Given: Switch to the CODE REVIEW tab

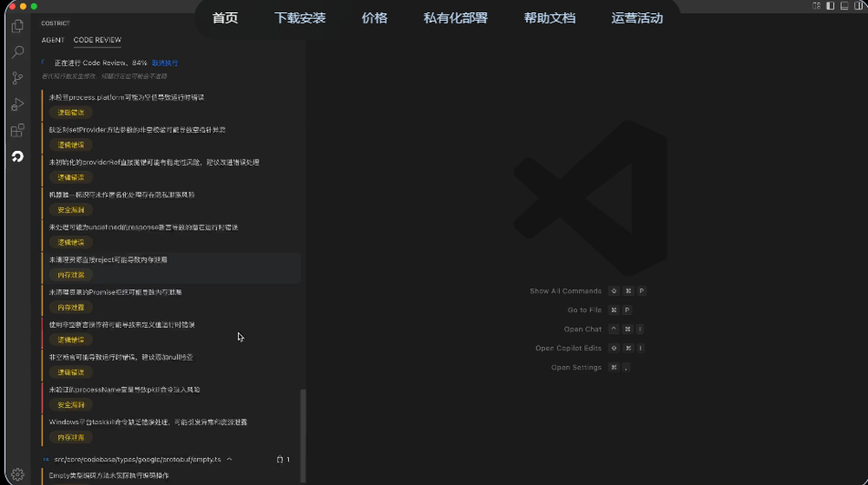Looking at the screenshot, I should tap(97, 40).
